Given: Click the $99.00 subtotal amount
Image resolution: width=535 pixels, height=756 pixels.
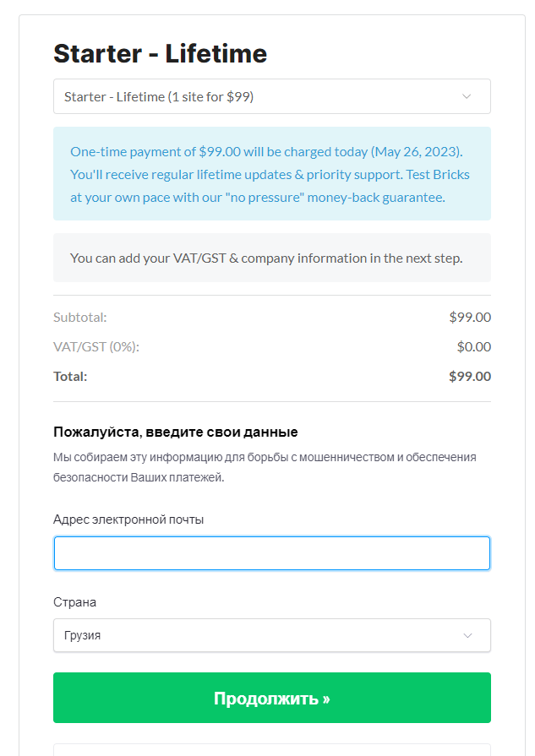Looking at the screenshot, I should (469, 318).
